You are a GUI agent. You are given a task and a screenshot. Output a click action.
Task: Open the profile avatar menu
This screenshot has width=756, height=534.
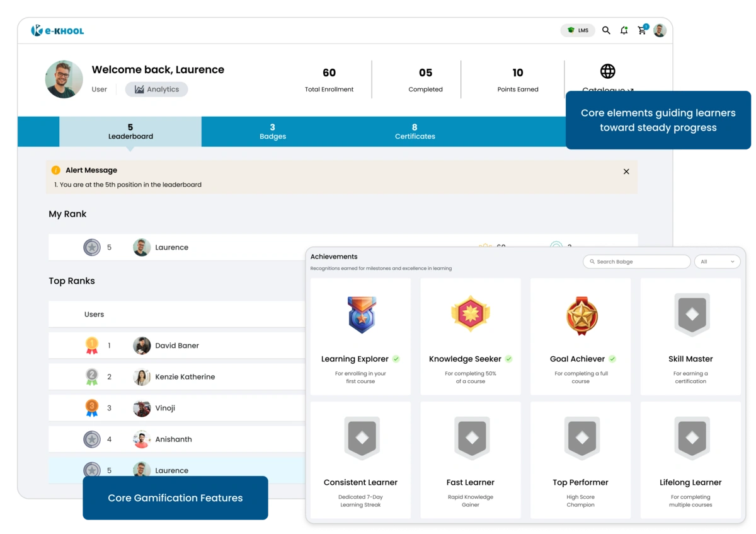click(x=660, y=30)
